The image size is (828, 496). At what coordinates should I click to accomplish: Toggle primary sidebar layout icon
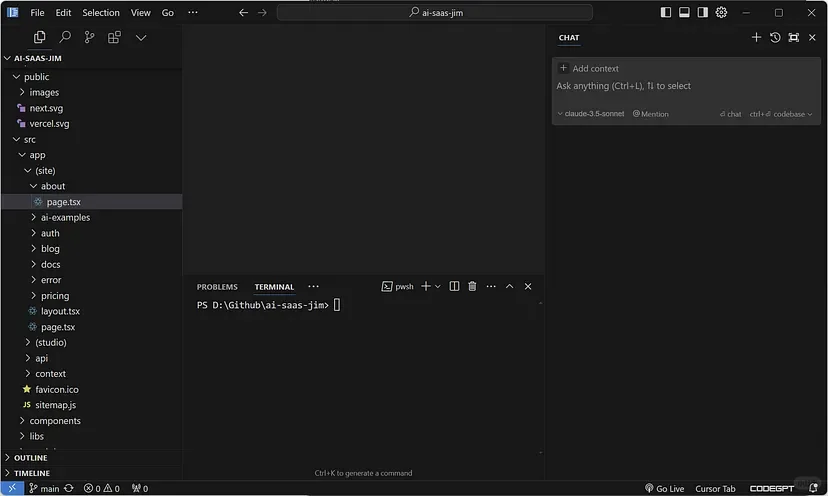[x=666, y=12]
